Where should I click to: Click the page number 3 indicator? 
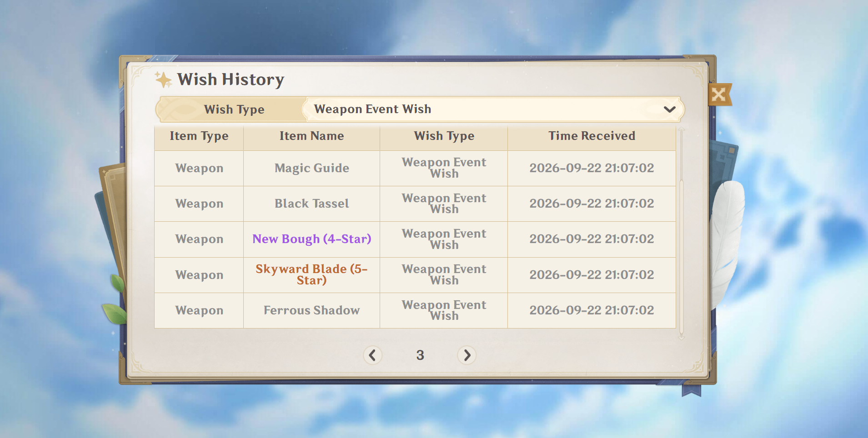pos(420,355)
